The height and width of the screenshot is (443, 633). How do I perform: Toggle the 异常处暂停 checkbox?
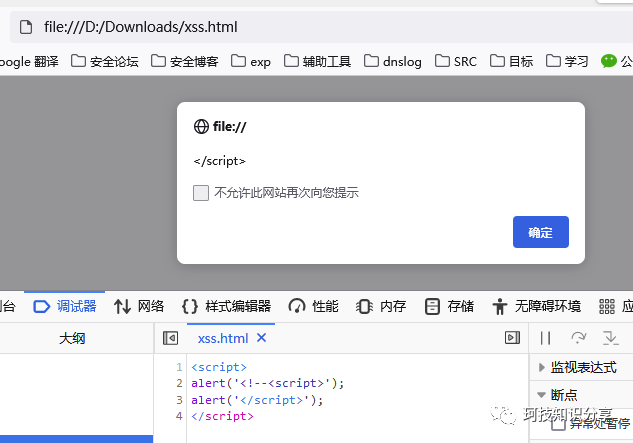coord(558,424)
